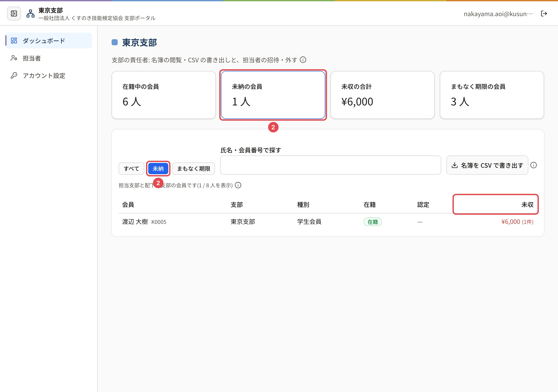558x392 pixels.
Task: Click the logout icon beside the email
Action: point(544,14)
